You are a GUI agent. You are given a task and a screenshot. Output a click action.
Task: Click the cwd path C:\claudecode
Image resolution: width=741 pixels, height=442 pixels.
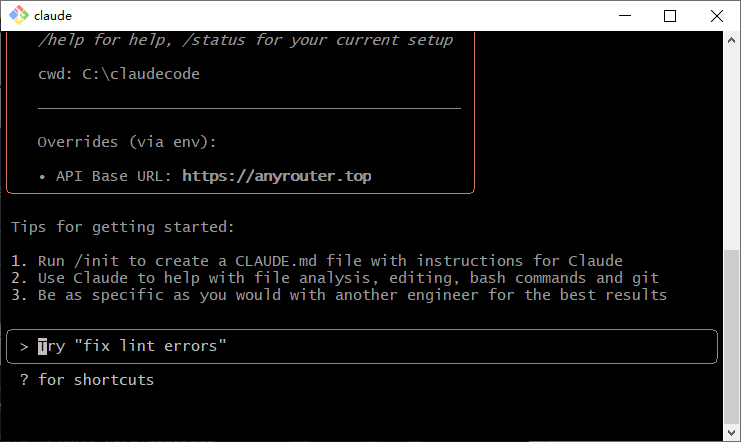pos(141,74)
